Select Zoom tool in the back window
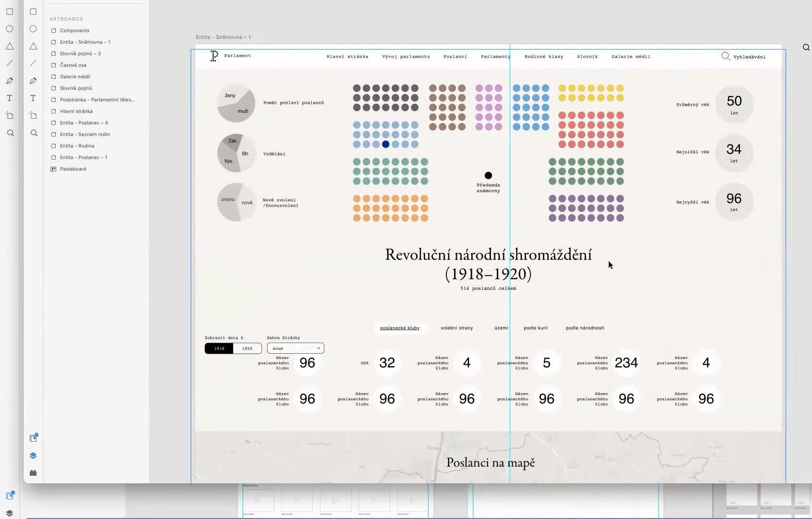 (10, 133)
